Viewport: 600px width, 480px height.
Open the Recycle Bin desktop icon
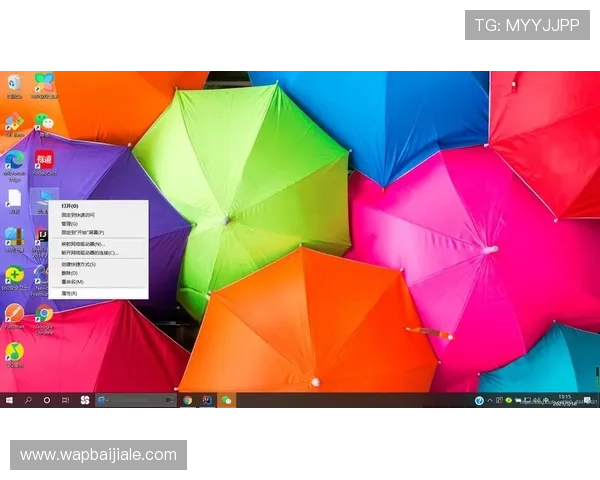[14, 83]
